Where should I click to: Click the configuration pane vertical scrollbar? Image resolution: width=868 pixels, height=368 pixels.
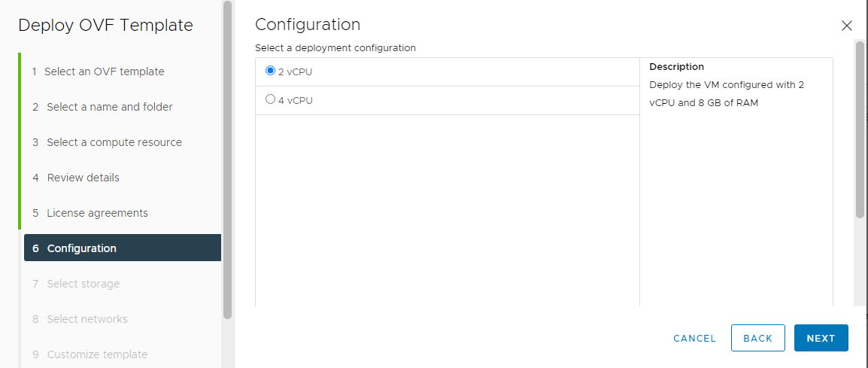click(860, 129)
